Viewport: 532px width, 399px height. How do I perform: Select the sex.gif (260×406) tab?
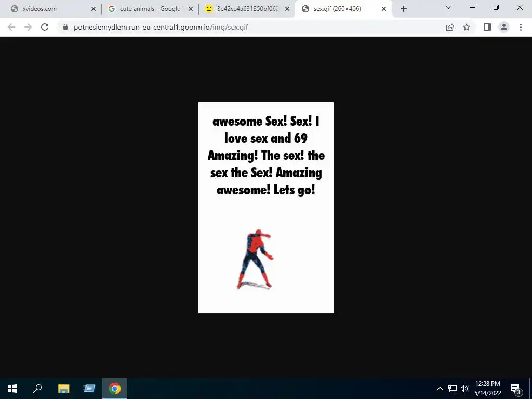click(x=344, y=9)
